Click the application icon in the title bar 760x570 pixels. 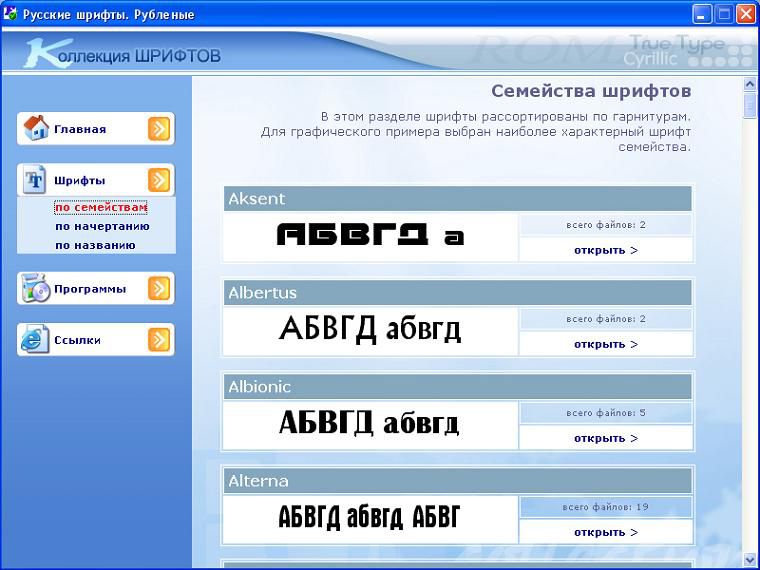(x=11, y=14)
